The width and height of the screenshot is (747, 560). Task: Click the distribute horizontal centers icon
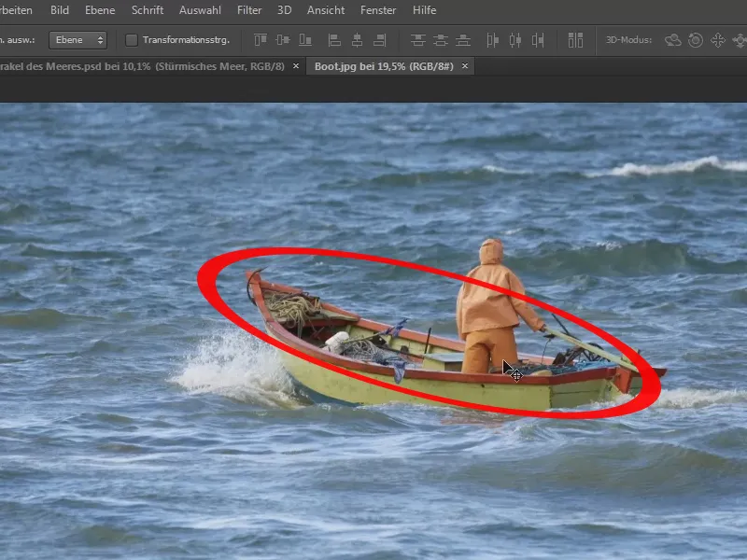click(x=515, y=40)
